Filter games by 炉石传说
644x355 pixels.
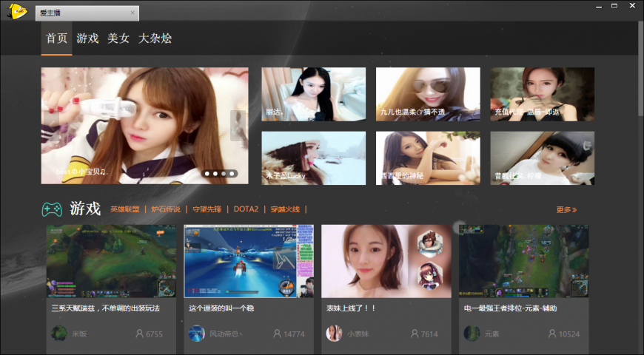coord(166,209)
